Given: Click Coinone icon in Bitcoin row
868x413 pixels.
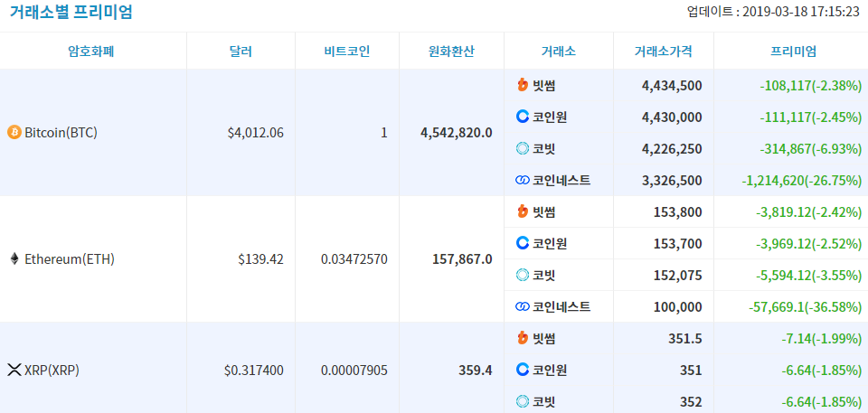Looking at the screenshot, I should [522, 117].
